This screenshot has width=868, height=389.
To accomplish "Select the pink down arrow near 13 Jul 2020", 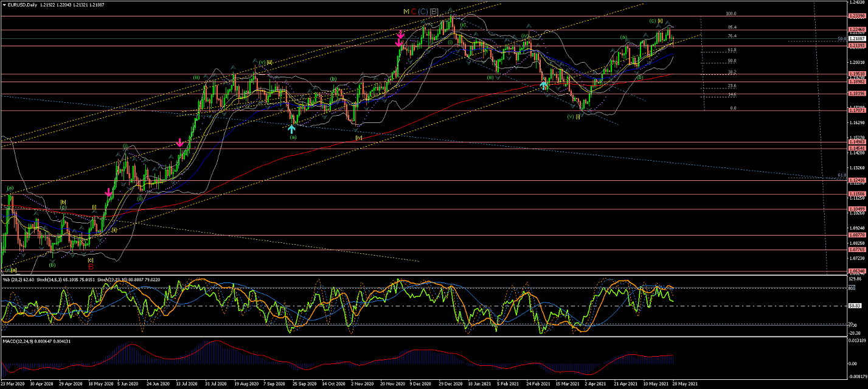I will pos(180,142).
